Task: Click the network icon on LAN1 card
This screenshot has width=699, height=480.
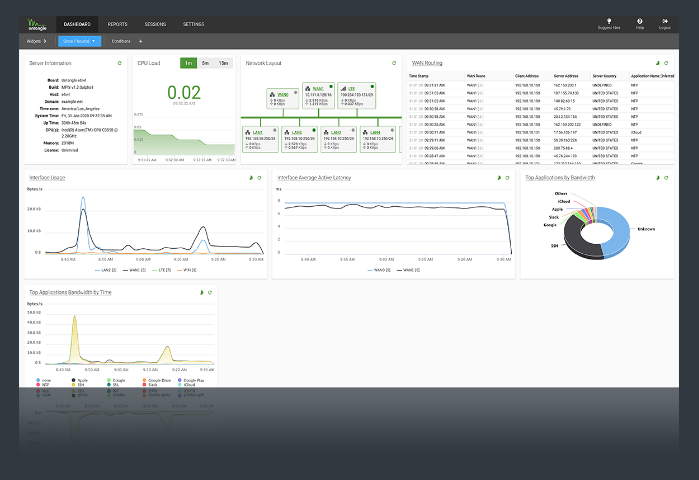Action: click(x=248, y=132)
